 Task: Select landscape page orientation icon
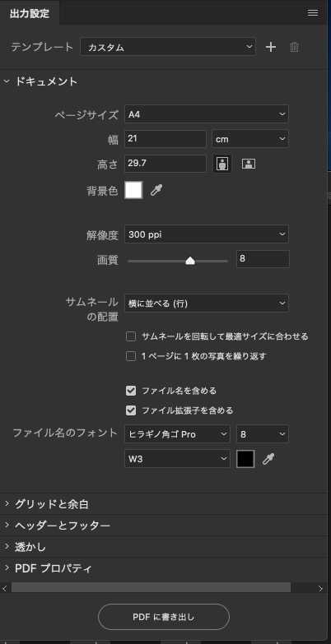[249, 164]
